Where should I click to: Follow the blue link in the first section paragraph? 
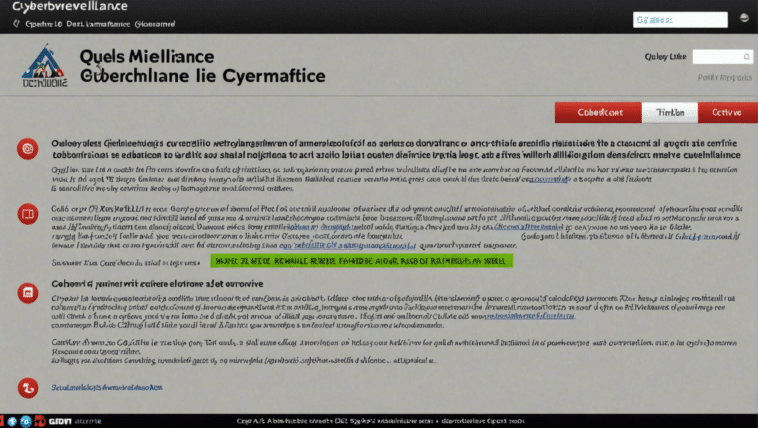point(548,179)
